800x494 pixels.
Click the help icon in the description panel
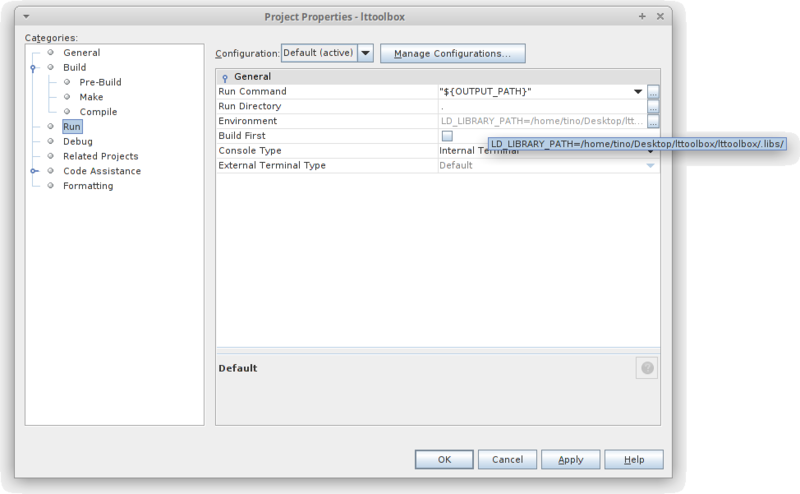[x=646, y=368]
